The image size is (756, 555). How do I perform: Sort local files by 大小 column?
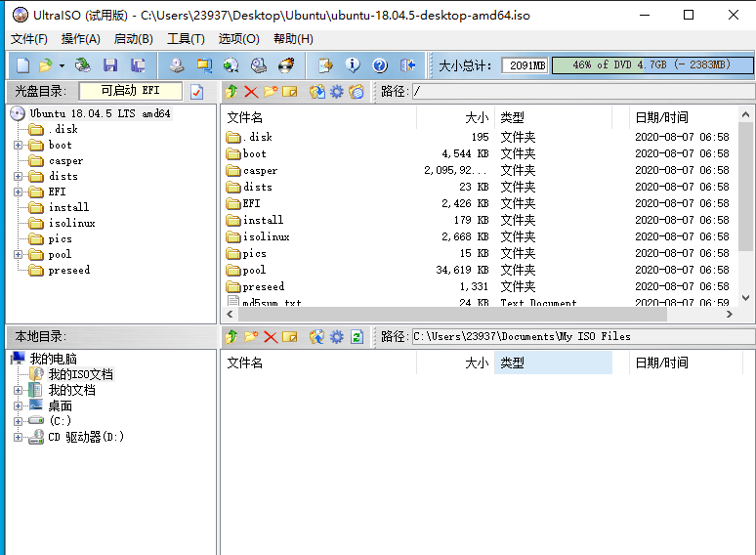click(x=454, y=363)
